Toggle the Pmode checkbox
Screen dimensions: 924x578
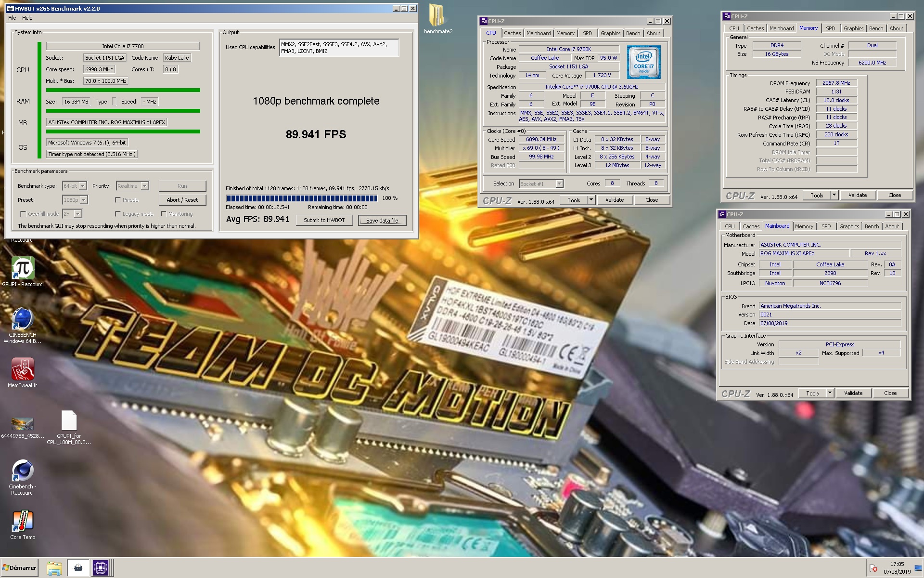coord(118,200)
